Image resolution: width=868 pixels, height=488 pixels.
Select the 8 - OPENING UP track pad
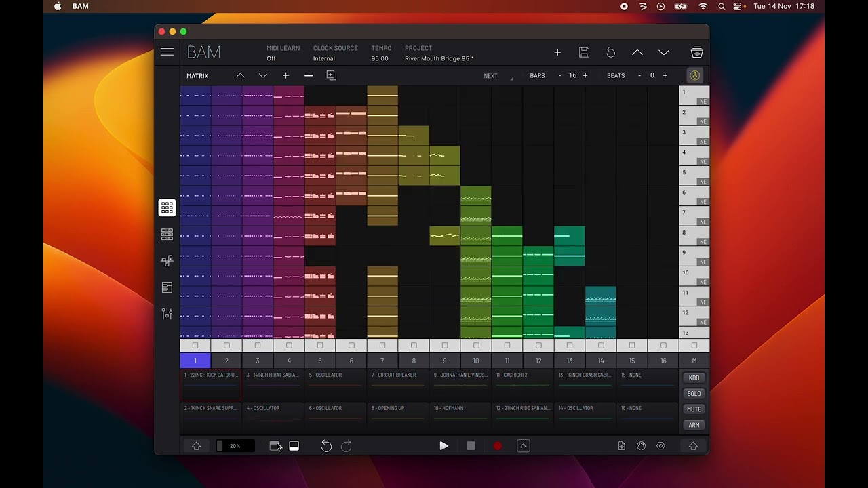click(x=398, y=418)
